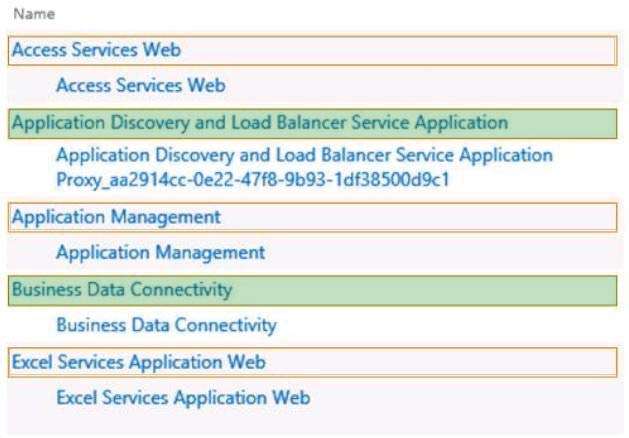The height and width of the screenshot is (438, 629).
Task: Open the indented Excel Services Application Web proxy
Action: point(183,398)
